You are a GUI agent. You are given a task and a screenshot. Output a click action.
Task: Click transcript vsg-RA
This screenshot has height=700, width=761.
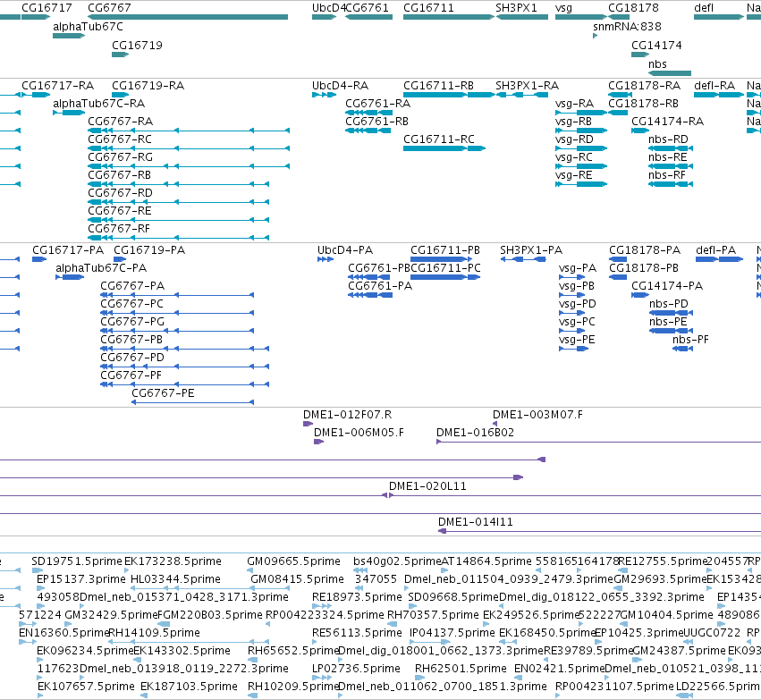pyautogui.click(x=574, y=104)
